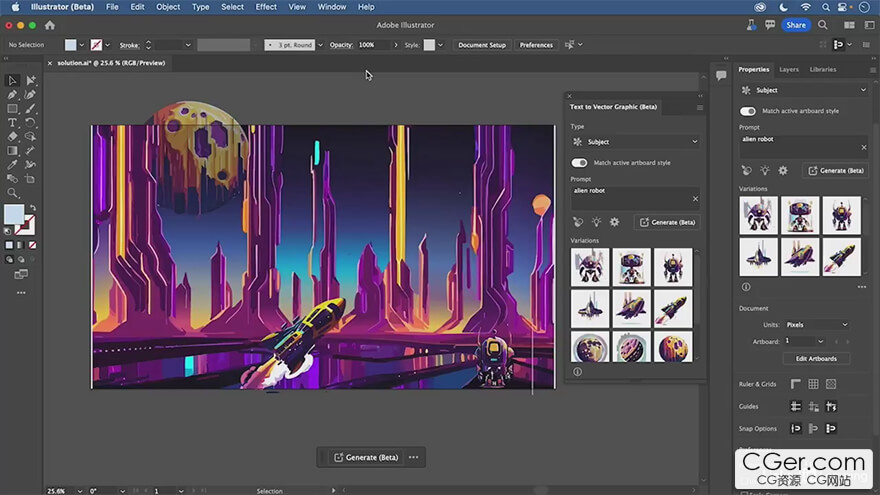
Task: Click the Home icon in title bar
Action: (50, 25)
